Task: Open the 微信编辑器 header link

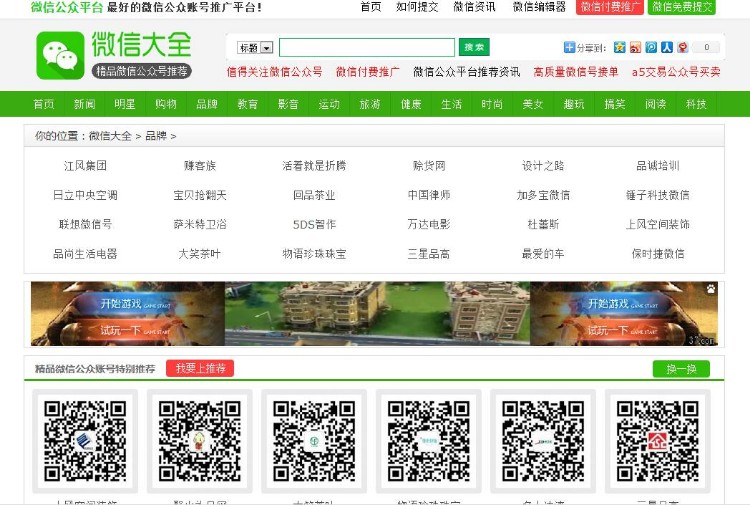Action: click(x=539, y=7)
